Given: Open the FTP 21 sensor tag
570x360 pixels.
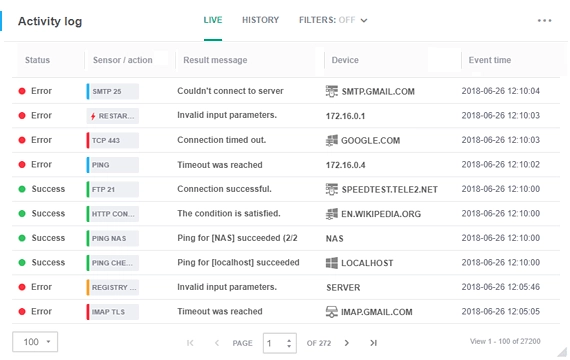Looking at the screenshot, I should (113, 189).
